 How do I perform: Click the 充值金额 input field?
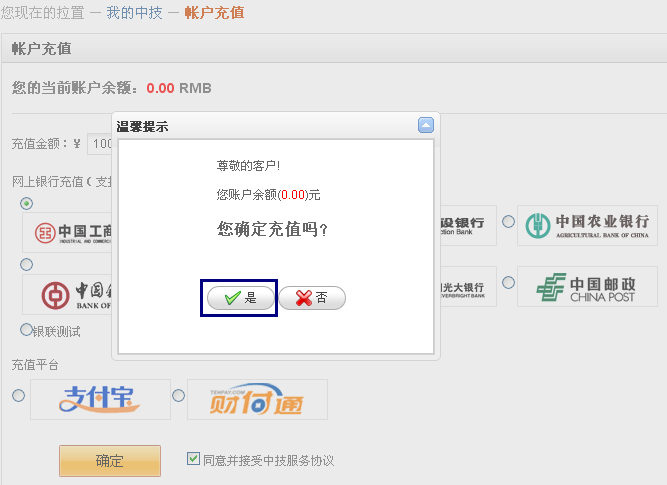100,144
